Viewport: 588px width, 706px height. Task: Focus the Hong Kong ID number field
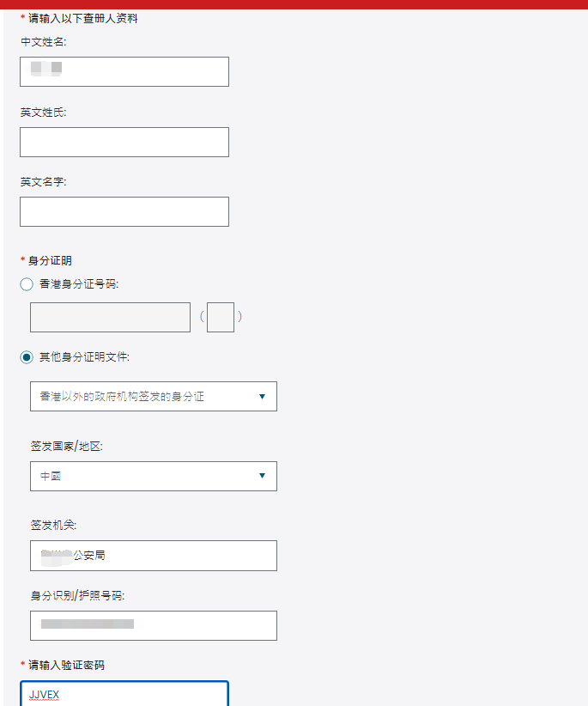point(110,318)
